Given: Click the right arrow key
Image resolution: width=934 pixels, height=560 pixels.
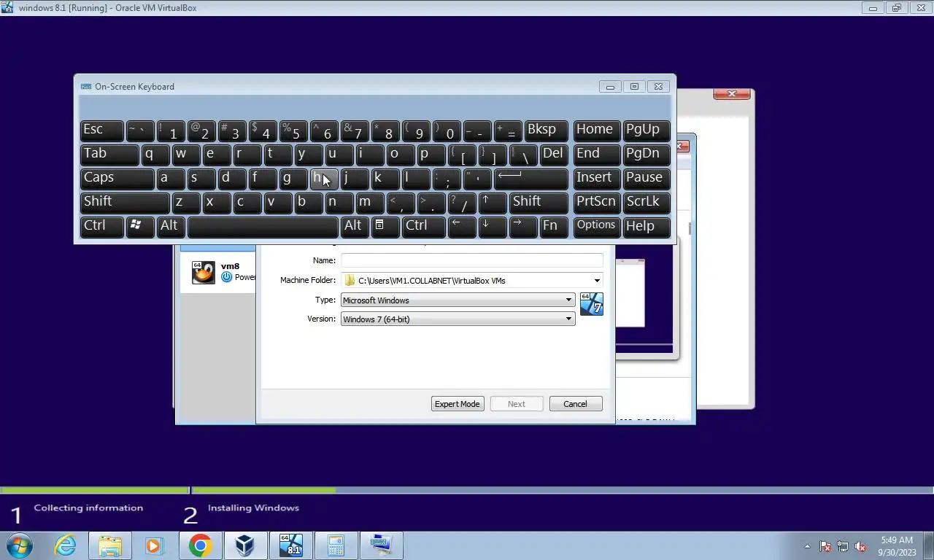Looking at the screenshot, I should 523,227.
